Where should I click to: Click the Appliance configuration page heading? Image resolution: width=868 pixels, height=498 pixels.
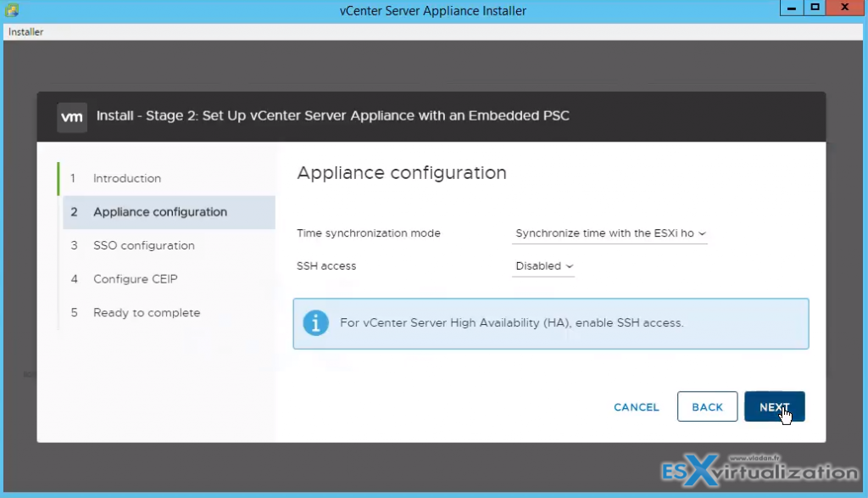[x=401, y=172]
